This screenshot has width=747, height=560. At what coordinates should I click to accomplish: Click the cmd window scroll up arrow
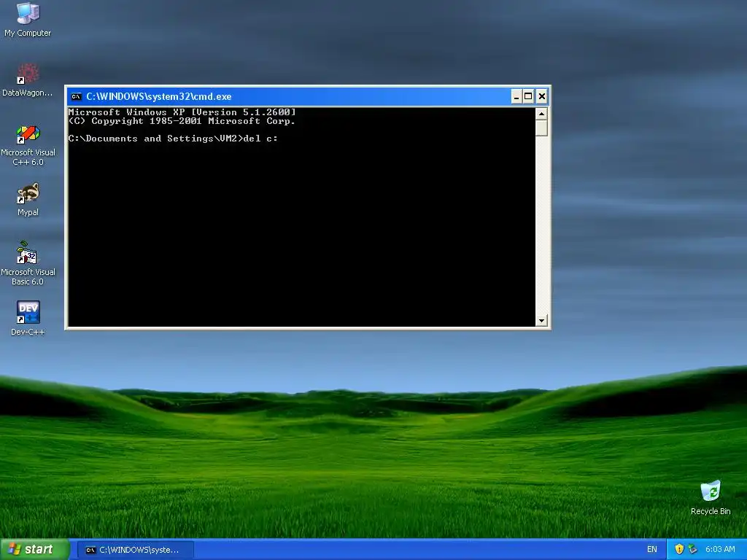(x=541, y=114)
